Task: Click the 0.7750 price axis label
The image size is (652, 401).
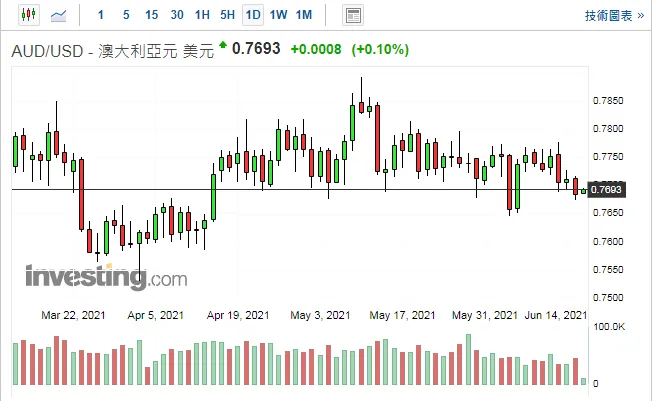Action: (x=608, y=157)
